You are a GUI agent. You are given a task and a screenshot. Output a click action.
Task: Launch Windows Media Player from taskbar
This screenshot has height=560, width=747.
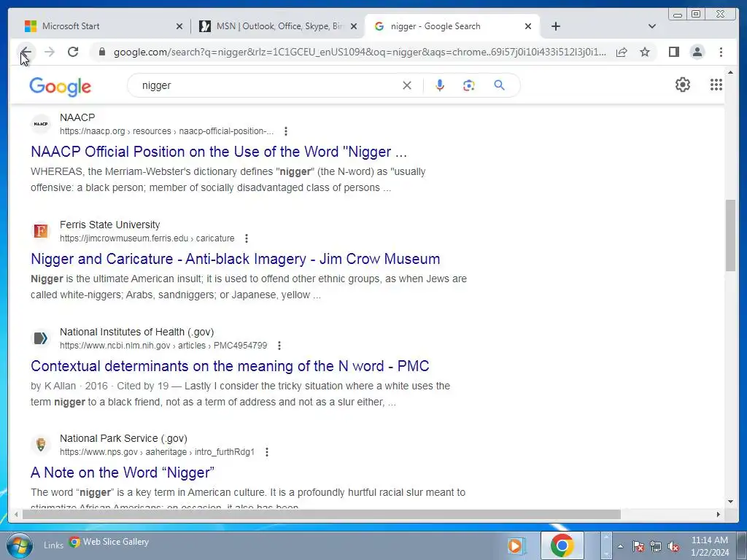[x=516, y=545]
